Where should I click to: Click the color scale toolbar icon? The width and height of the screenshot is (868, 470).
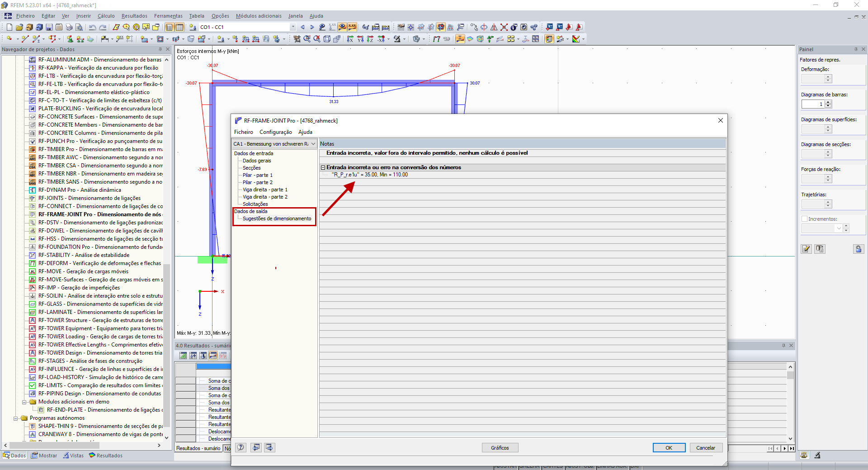pos(576,39)
